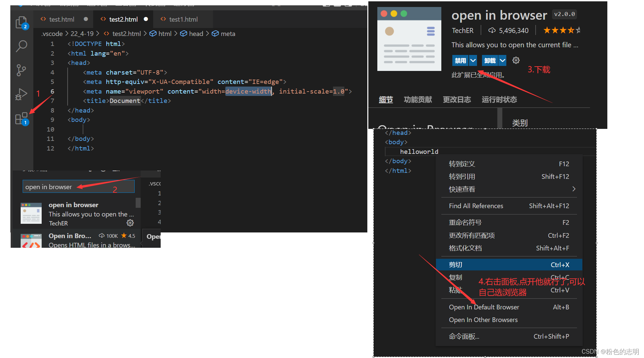Open the Search magnifier in activity bar

click(21, 46)
